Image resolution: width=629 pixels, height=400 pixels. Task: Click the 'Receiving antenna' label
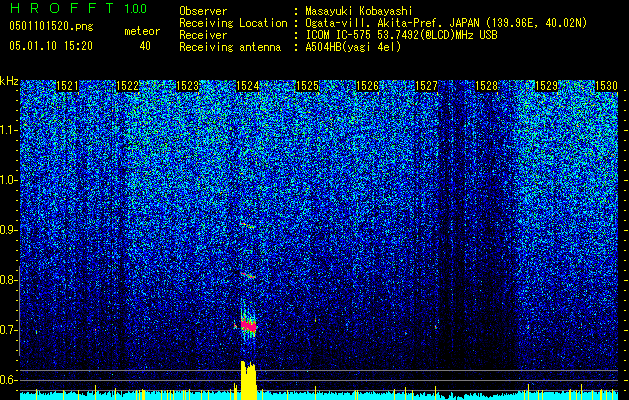coord(230,47)
